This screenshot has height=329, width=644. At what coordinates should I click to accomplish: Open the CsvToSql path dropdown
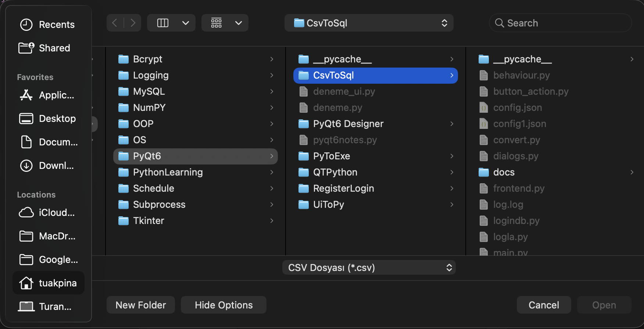(x=369, y=23)
